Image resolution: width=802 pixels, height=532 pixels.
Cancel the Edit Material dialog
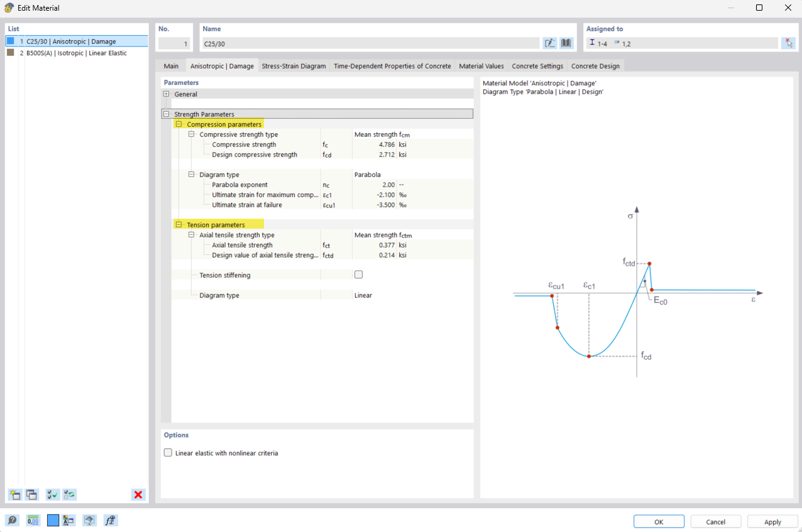715,521
